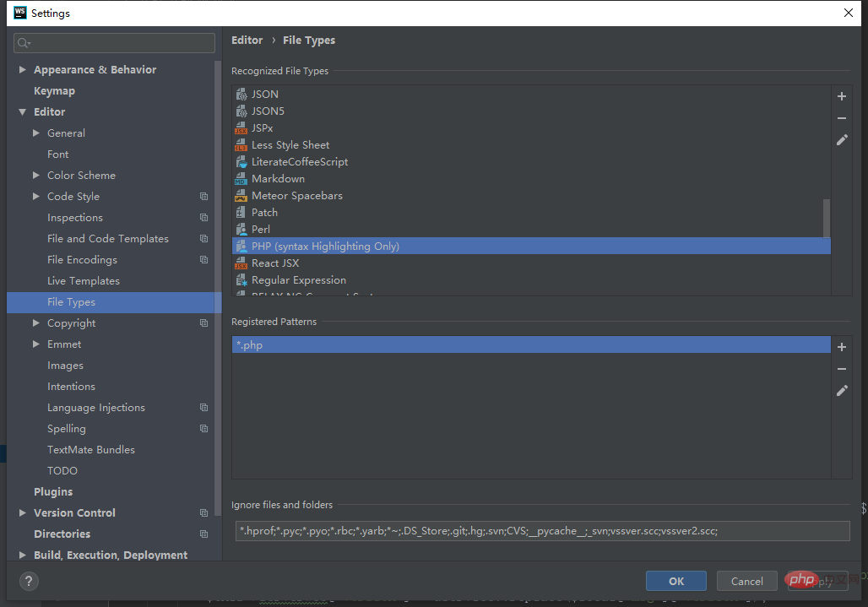Click the help question mark icon
The image size is (868, 607).
tap(29, 581)
